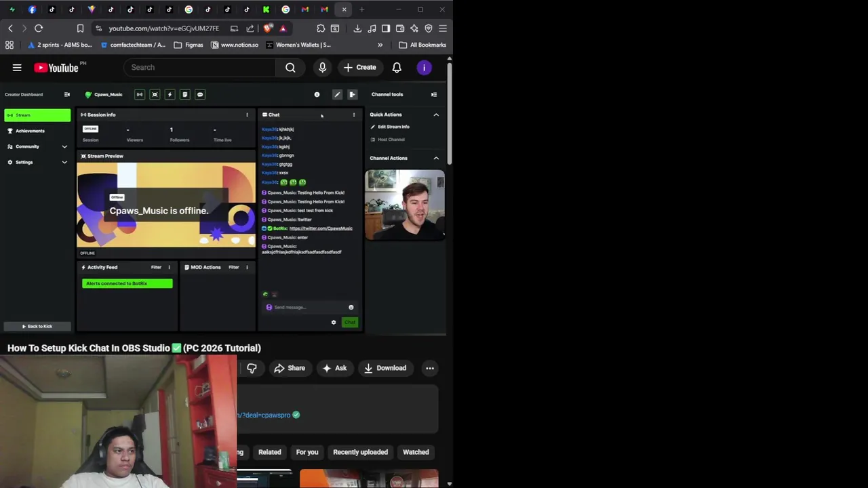The image size is (868, 488).
Task: Open the three-dot more actions menu
Action: point(430,368)
